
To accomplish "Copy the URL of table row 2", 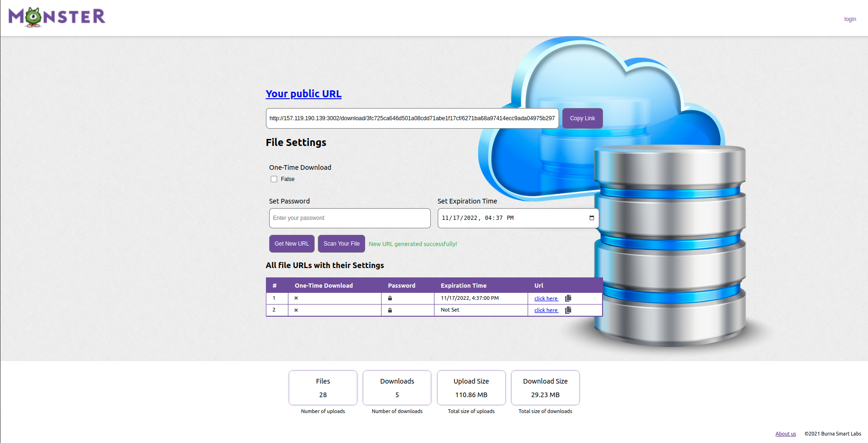I will coord(568,310).
